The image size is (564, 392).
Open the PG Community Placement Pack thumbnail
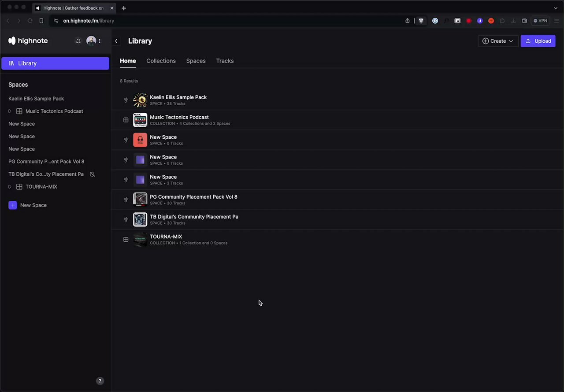(x=140, y=200)
